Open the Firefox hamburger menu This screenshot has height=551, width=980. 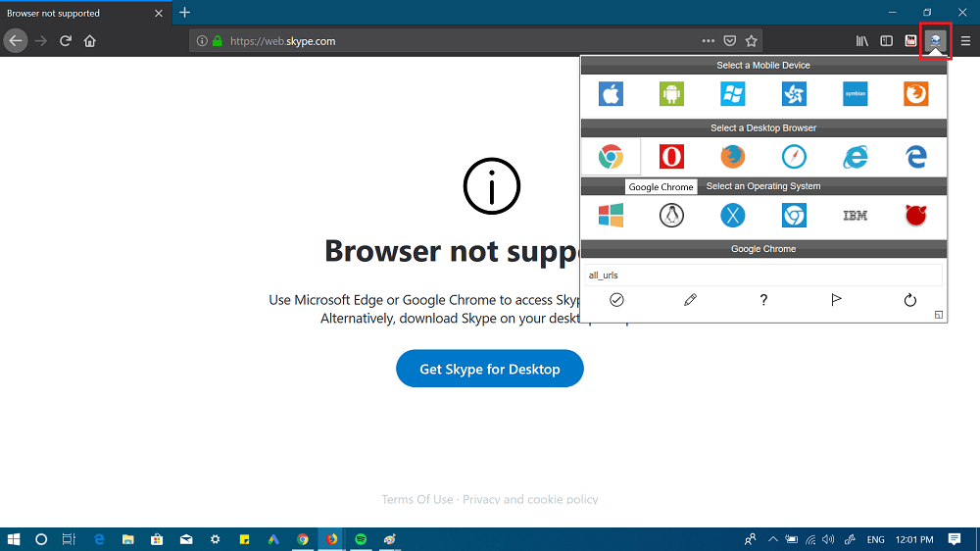pos(965,40)
